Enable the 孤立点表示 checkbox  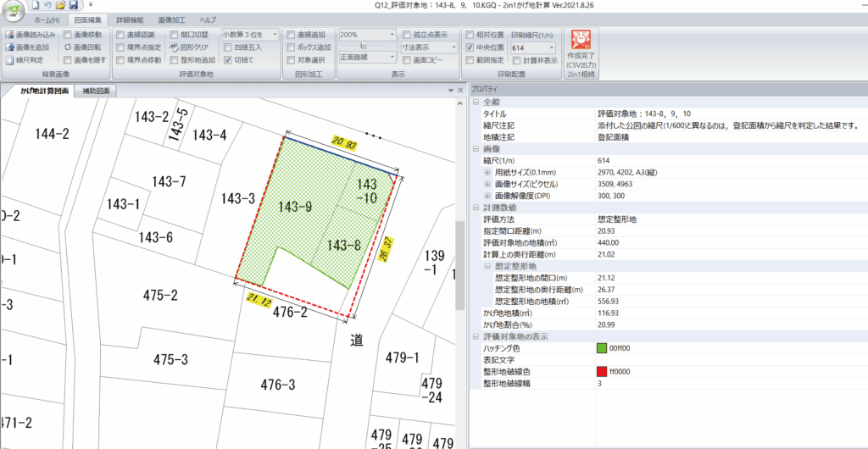[408, 35]
